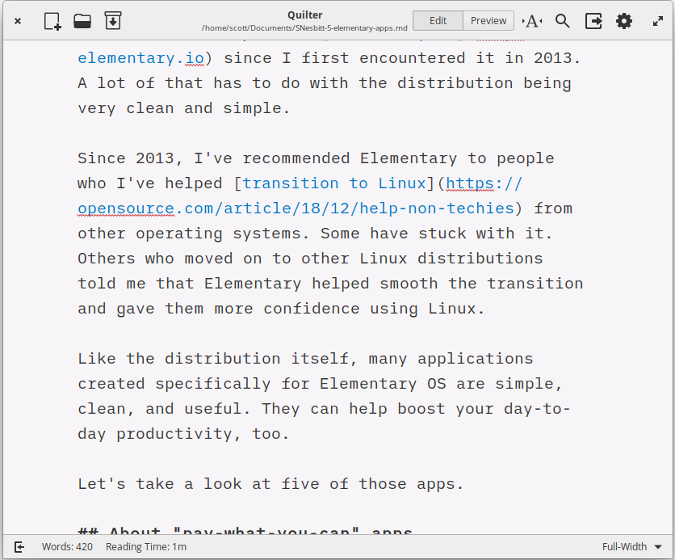
Task: Place cursor in 'Let's take a look' line
Action: pyautogui.click(x=270, y=484)
